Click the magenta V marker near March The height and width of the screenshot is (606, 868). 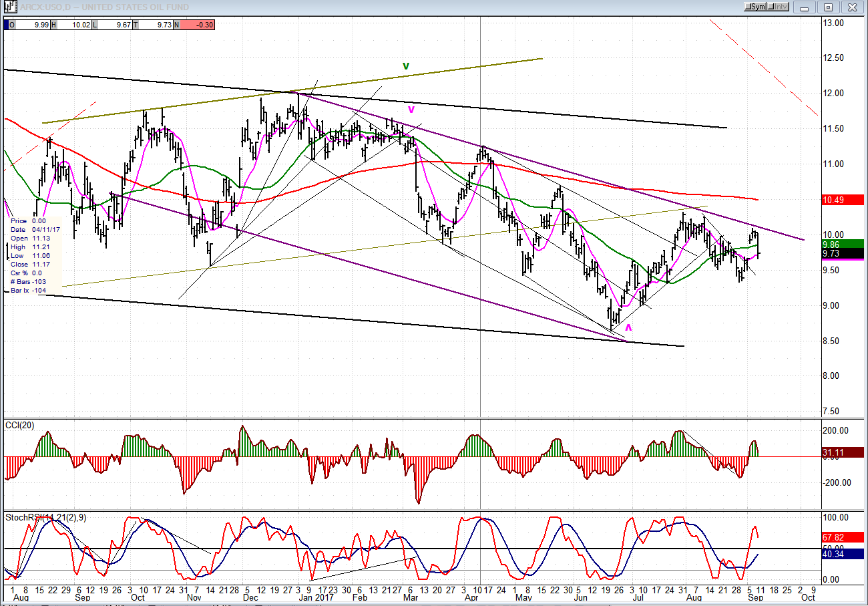(x=411, y=109)
